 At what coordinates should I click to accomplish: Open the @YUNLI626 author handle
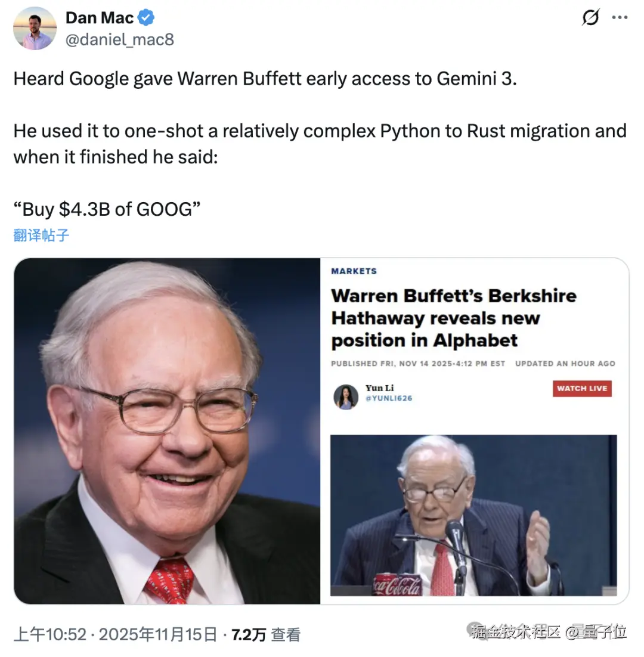389,398
